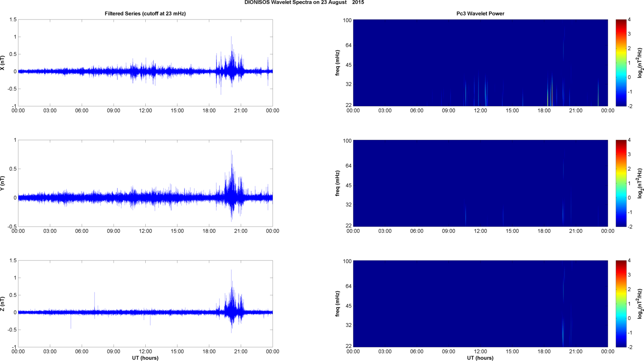Click the Y (nT) filtered series plot
This screenshot has height=361, width=644.
click(145, 183)
